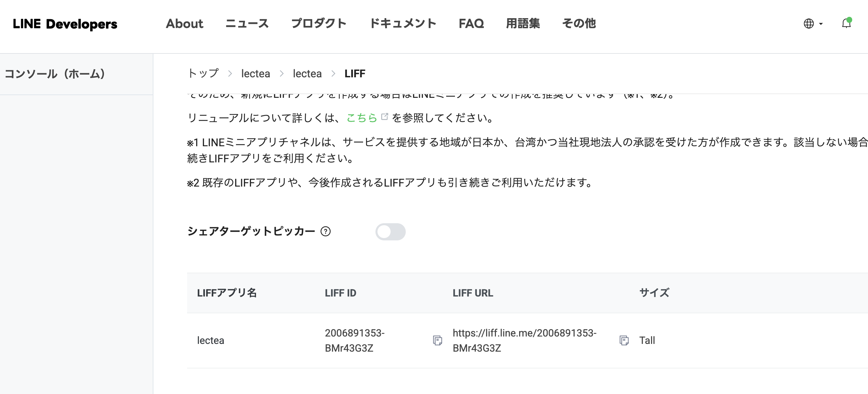Screen dimensions: 868x394
Task: Open the lectea breadcrumb link
Action: click(x=255, y=73)
